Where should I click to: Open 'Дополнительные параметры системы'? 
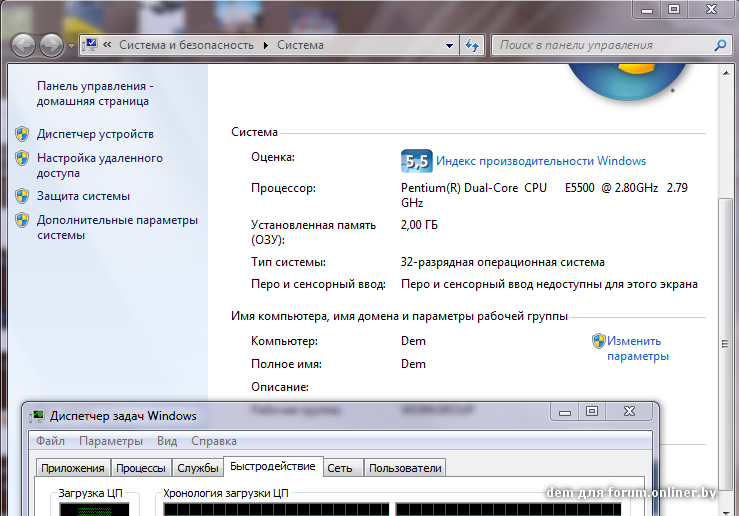click(117, 228)
